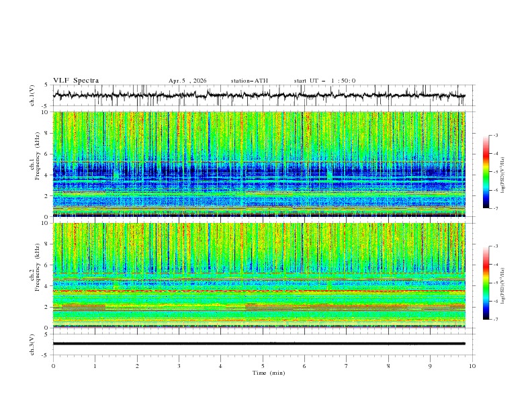The width and height of the screenshot is (532, 411).
Task: Click the time axis tick label '10'
Action: [472, 366]
